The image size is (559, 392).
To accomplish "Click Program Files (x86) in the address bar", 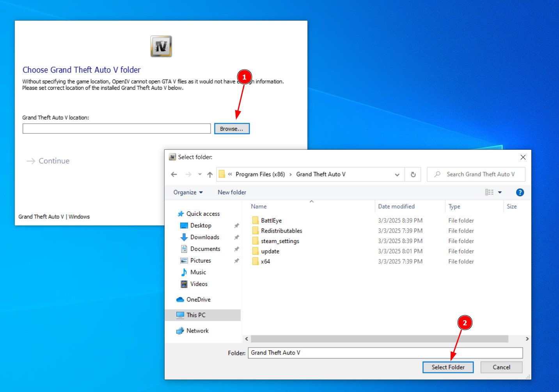I will [260, 174].
